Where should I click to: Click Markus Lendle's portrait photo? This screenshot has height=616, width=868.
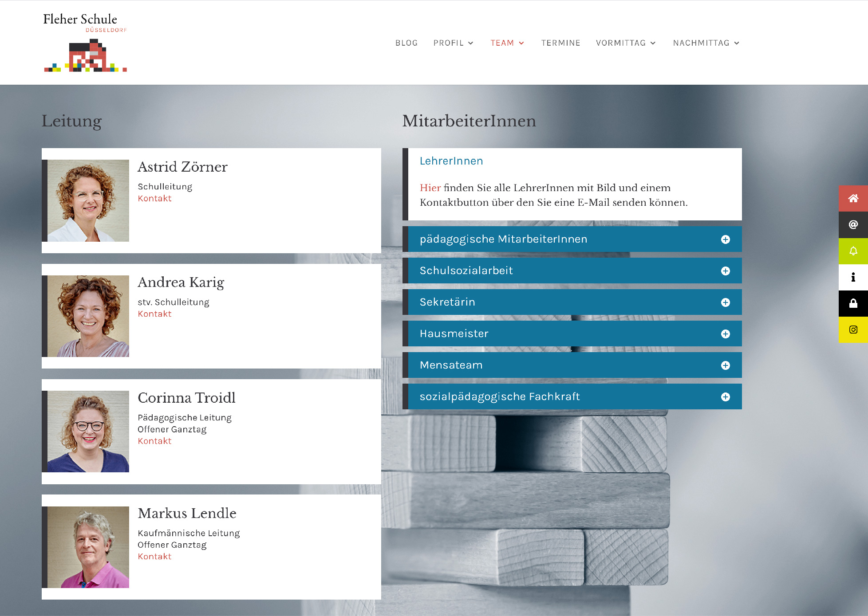tap(88, 547)
